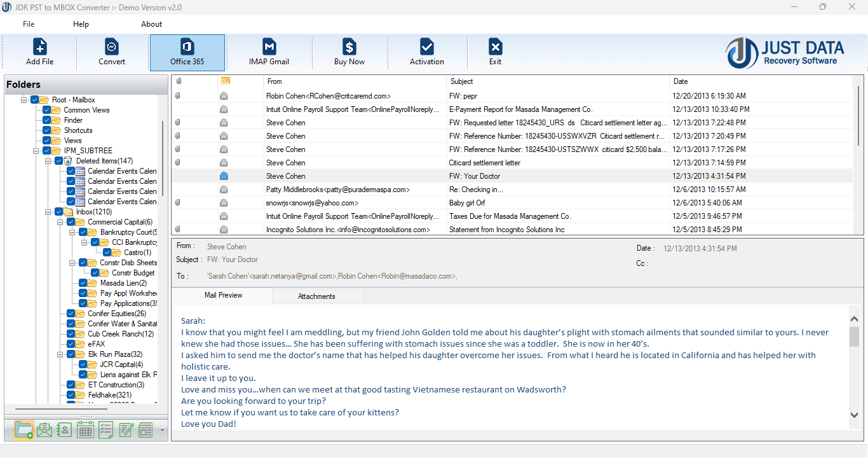Open the File menu
Image resolution: width=868 pixels, height=458 pixels.
[x=28, y=24]
